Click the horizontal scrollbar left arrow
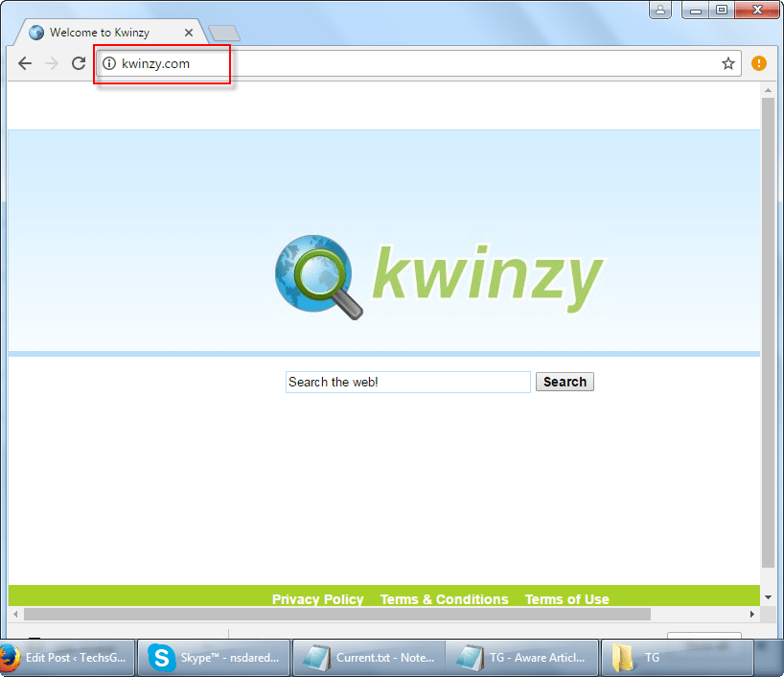 (15, 614)
